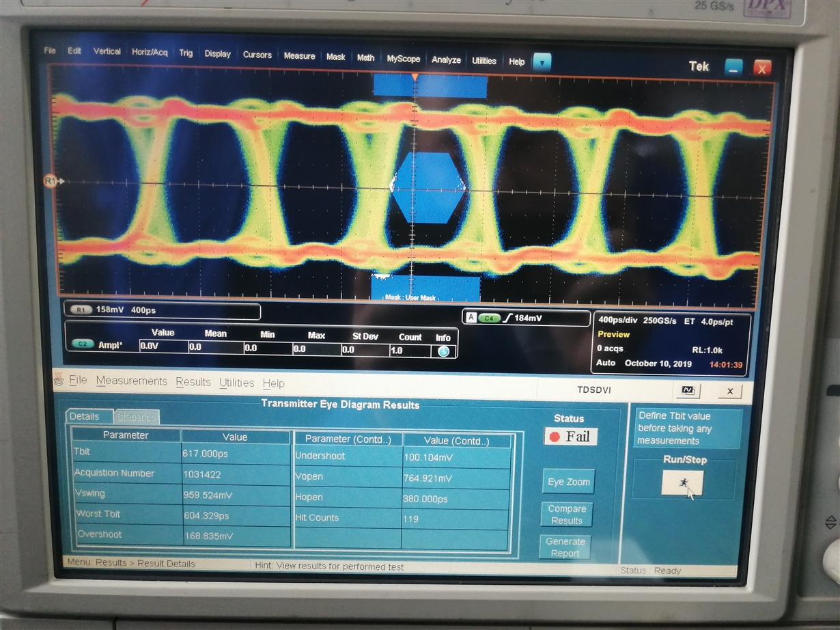Open the Trig menu
The width and height of the screenshot is (840, 630).
click(x=186, y=53)
